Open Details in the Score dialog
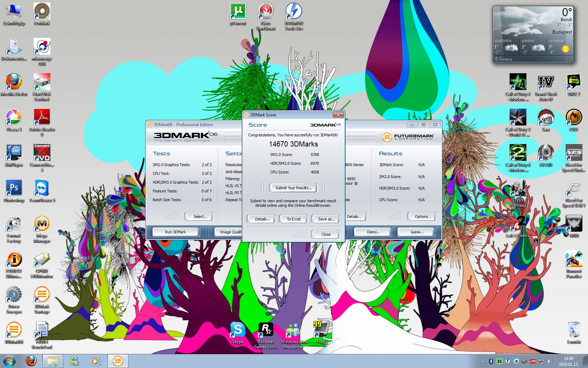 point(262,219)
